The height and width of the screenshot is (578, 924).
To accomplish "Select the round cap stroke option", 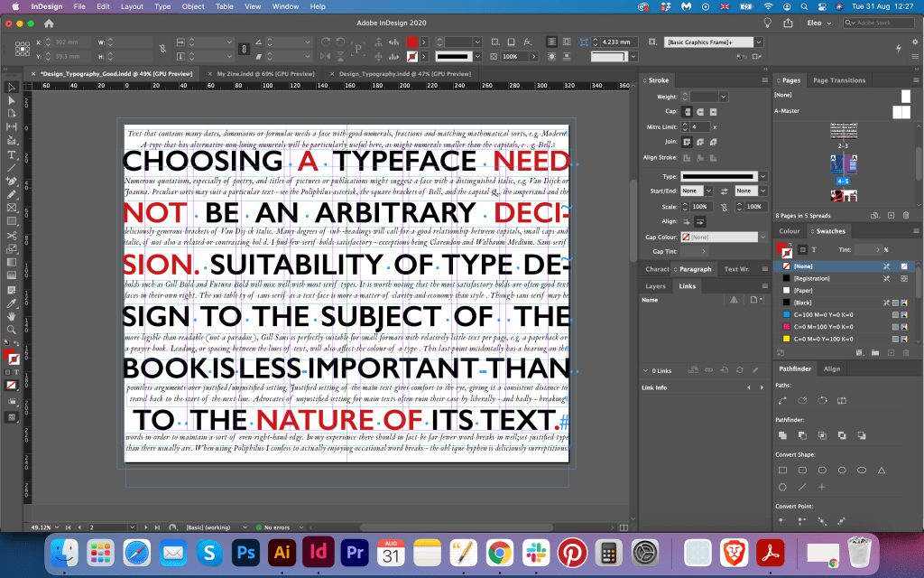I will coord(701,111).
